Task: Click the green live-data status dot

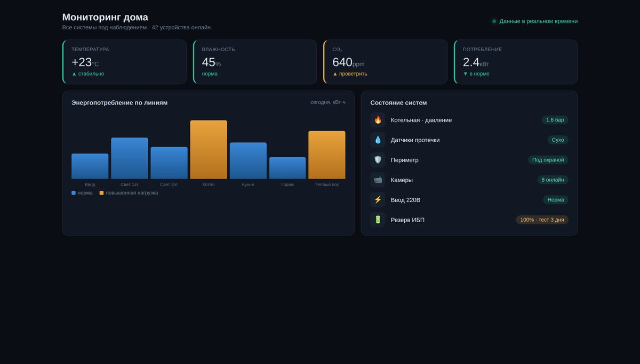Action: point(494,21)
